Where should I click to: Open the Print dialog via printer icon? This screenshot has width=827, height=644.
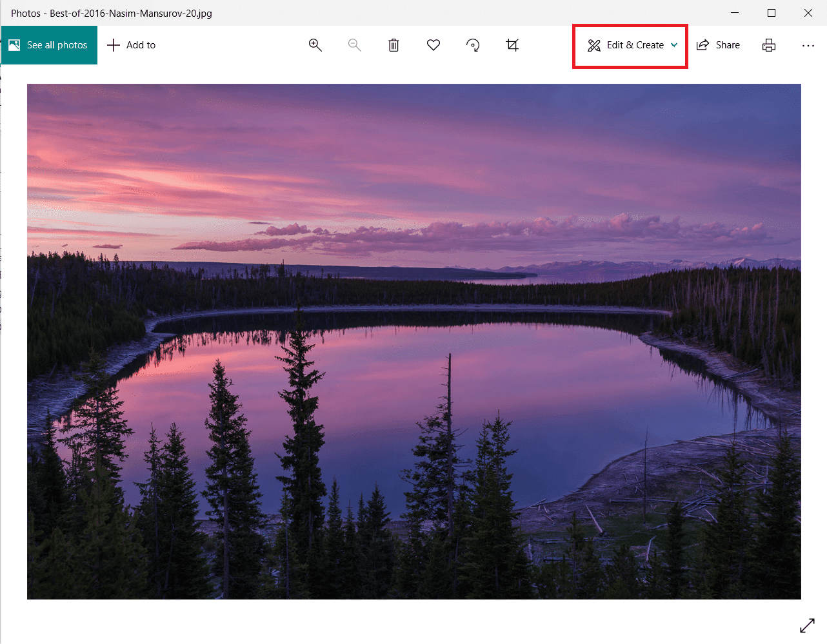click(x=769, y=45)
